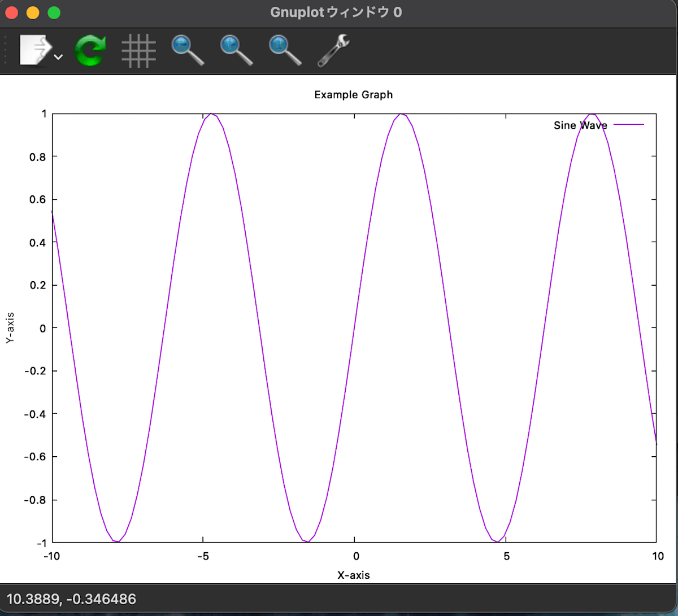Close the window with the red button

click(12, 13)
